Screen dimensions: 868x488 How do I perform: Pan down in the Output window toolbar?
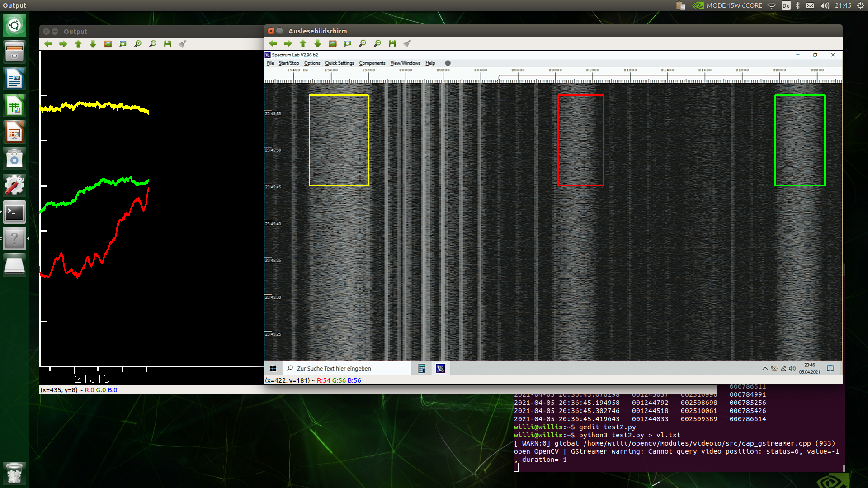click(93, 44)
